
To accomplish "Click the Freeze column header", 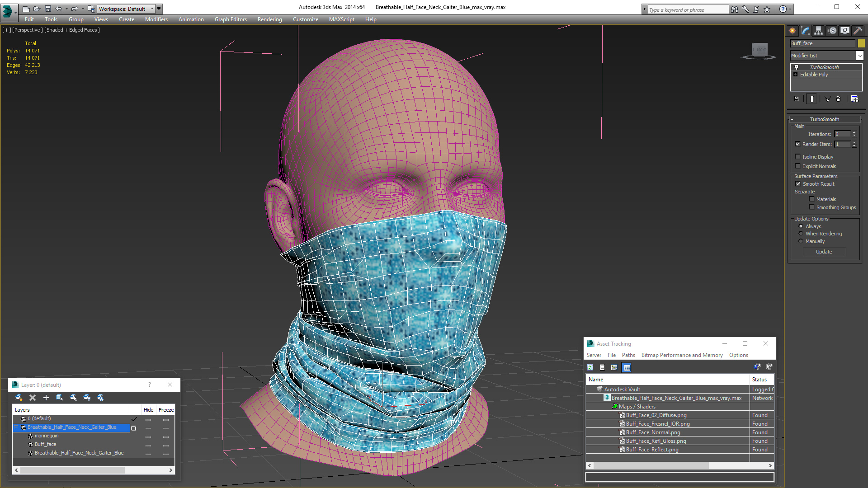I will tap(166, 410).
